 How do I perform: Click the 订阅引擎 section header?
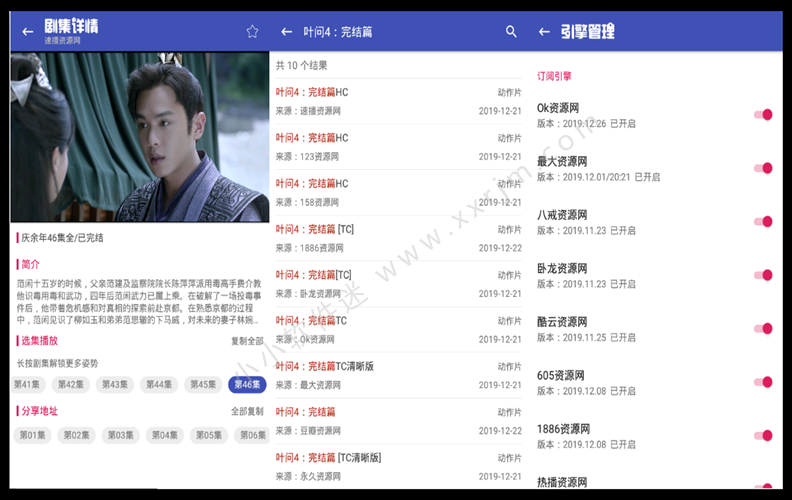[554, 76]
